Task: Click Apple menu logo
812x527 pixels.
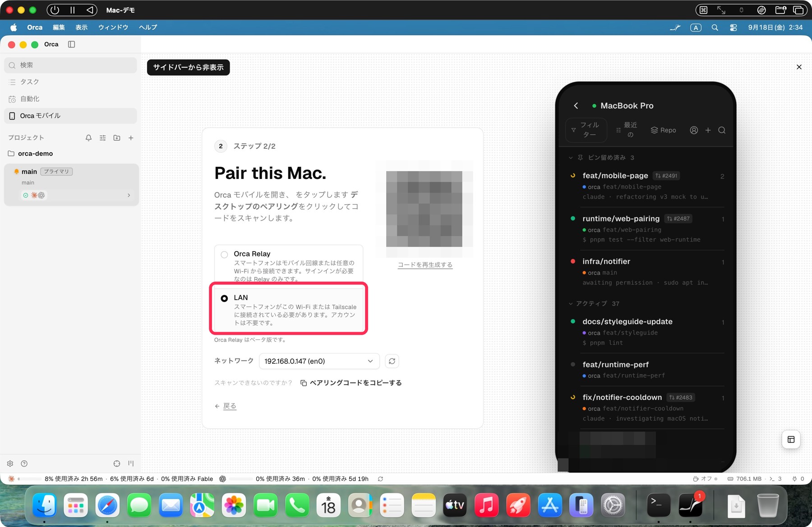Action: tap(14, 27)
